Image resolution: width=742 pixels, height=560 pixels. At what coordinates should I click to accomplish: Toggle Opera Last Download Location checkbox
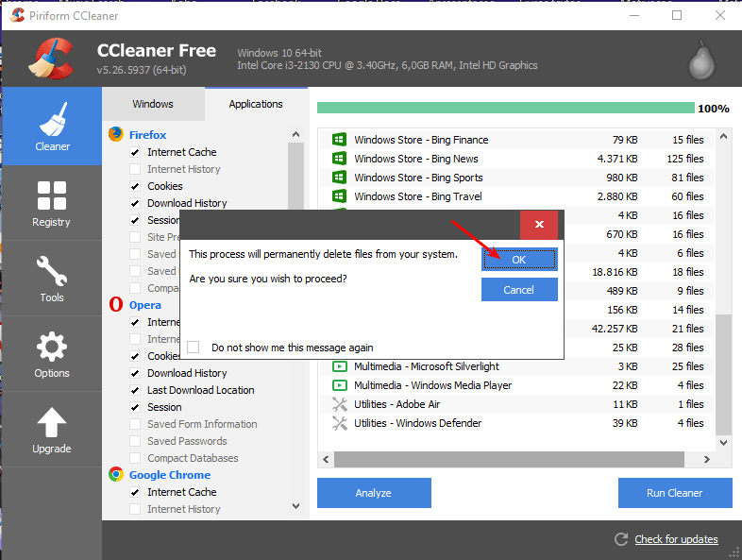click(x=135, y=390)
